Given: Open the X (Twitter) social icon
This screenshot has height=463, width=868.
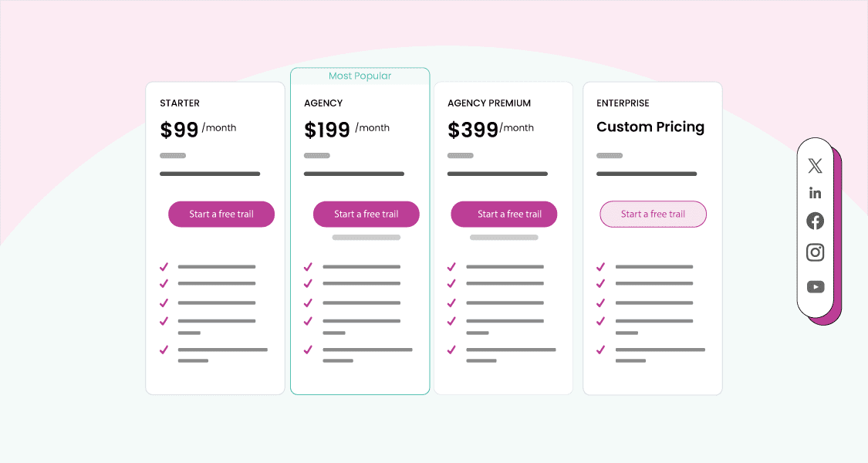Looking at the screenshot, I should (x=815, y=165).
